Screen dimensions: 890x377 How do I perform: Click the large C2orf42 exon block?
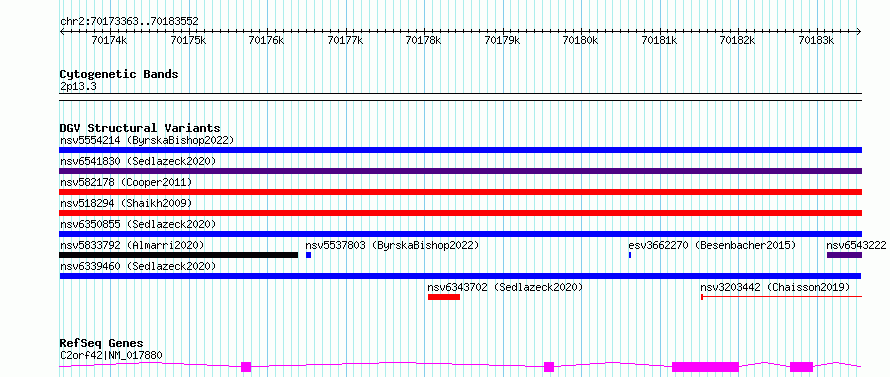tap(706, 367)
